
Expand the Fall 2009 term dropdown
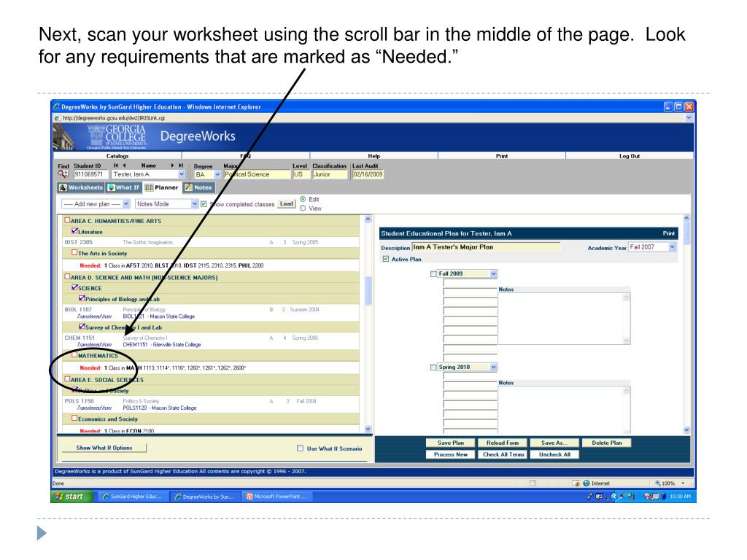pos(494,274)
